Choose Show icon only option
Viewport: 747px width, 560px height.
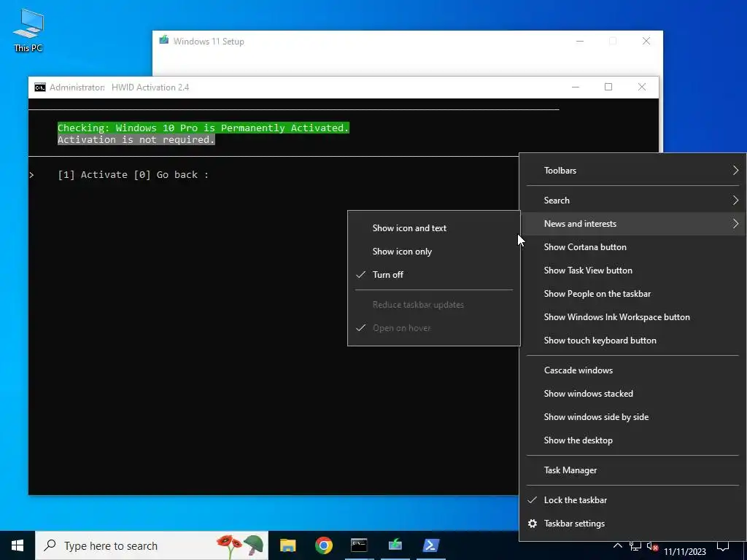[433, 252]
